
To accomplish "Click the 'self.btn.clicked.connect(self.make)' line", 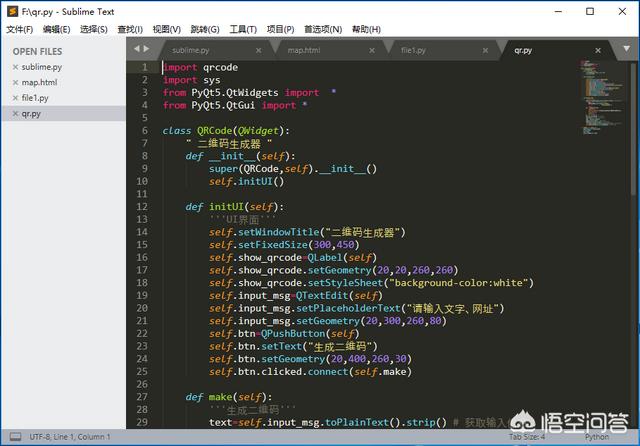I will 311,372.
